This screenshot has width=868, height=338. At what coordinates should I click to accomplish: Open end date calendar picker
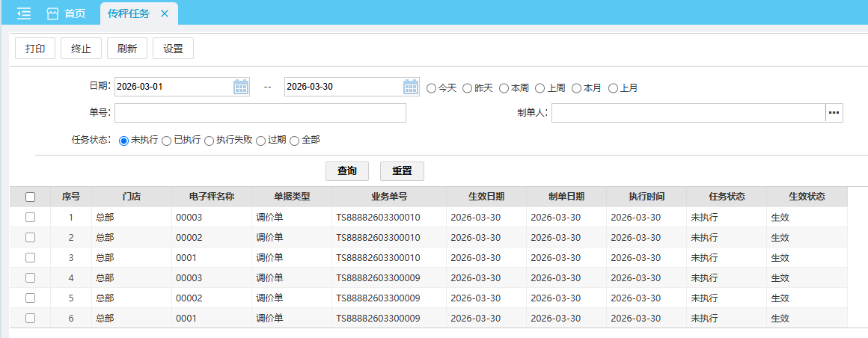click(411, 87)
